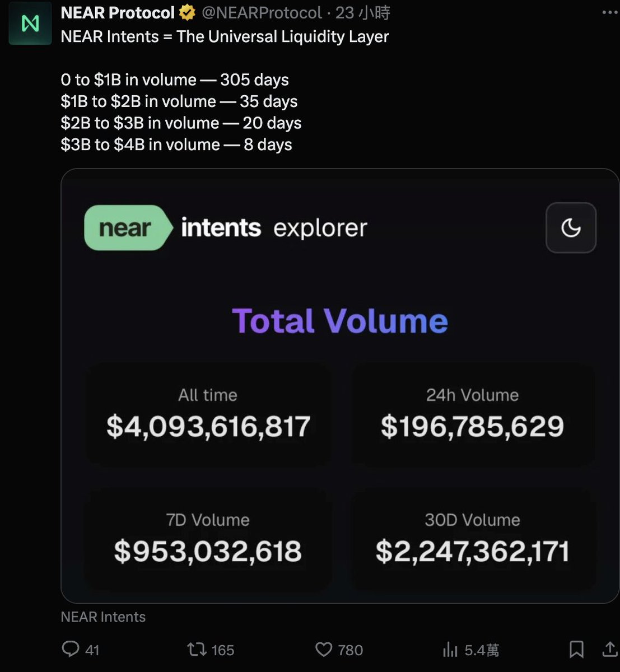Open the NEAR Protocol display name
The height and width of the screenshot is (672, 620).
tap(118, 12)
